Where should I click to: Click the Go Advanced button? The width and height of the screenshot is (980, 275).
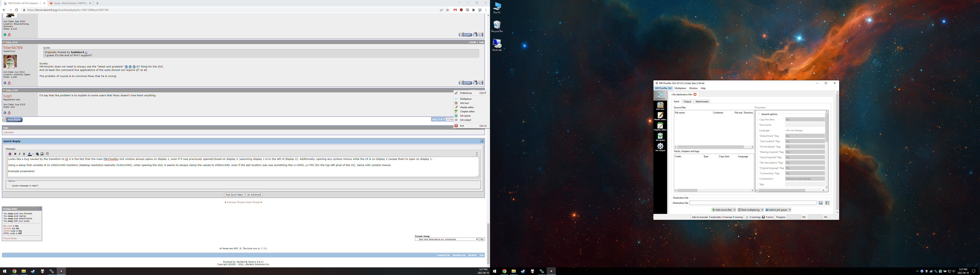coord(254,194)
